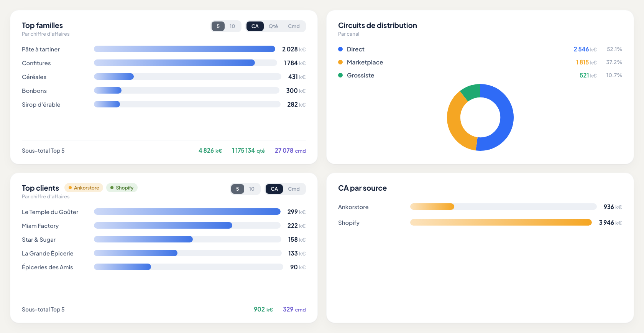This screenshot has width=644, height=333.
Task: Switch Top clients to Cmd
Action: [294, 189]
